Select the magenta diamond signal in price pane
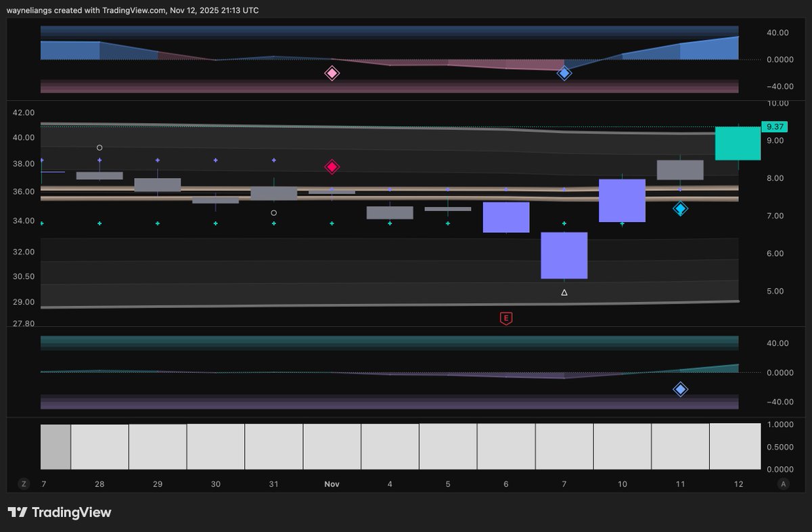The height and width of the screenshot is (532, 812). coord(332,167)
